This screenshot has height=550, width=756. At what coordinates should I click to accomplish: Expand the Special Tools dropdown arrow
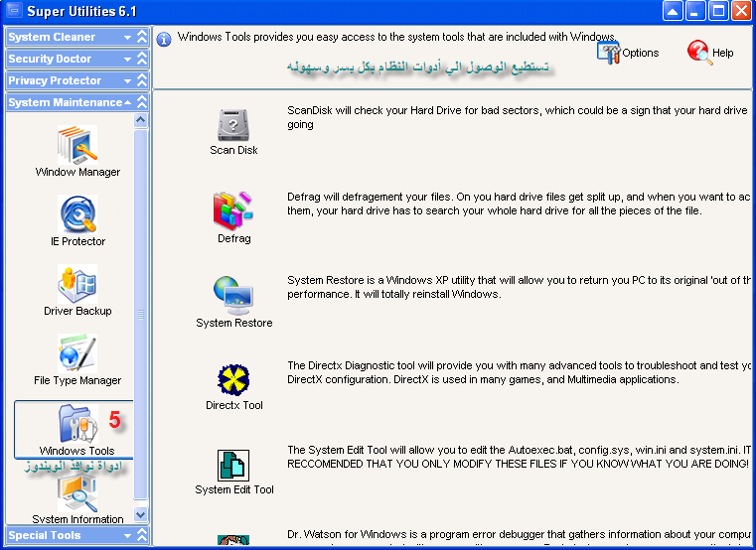point(127,535)
